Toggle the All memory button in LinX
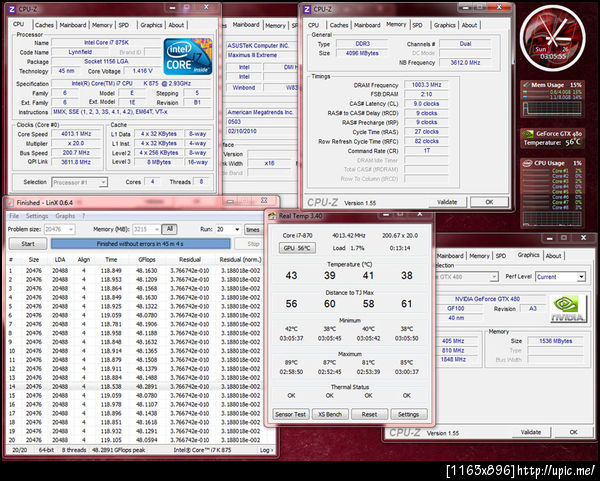 click(x=170, y=229)
